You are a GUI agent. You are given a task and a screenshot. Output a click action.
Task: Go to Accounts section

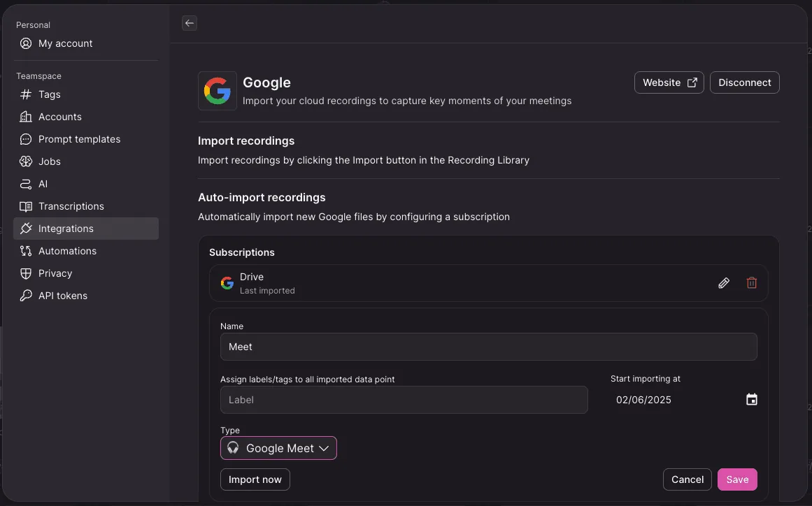(x=86, y=117)
